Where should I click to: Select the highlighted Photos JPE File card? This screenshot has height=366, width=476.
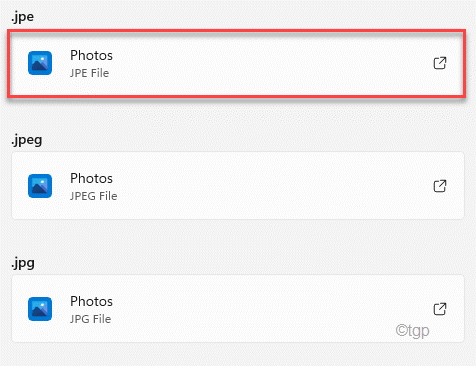pyautogui.click(x=237, y=63)
